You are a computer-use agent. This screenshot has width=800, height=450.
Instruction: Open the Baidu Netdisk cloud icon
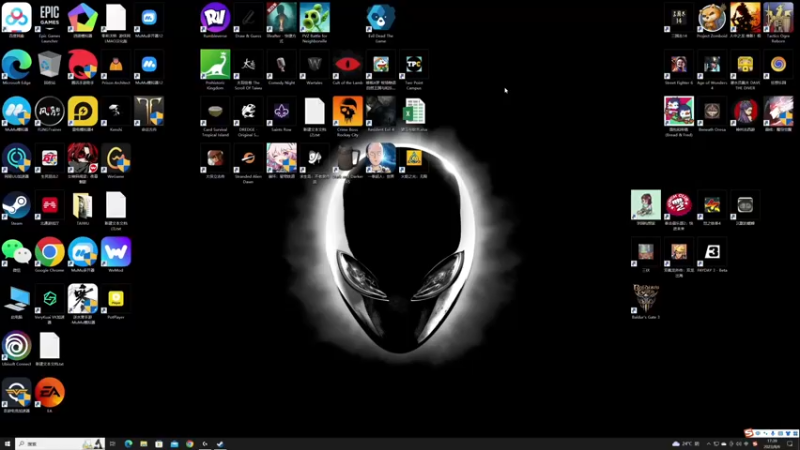(16, 21)
